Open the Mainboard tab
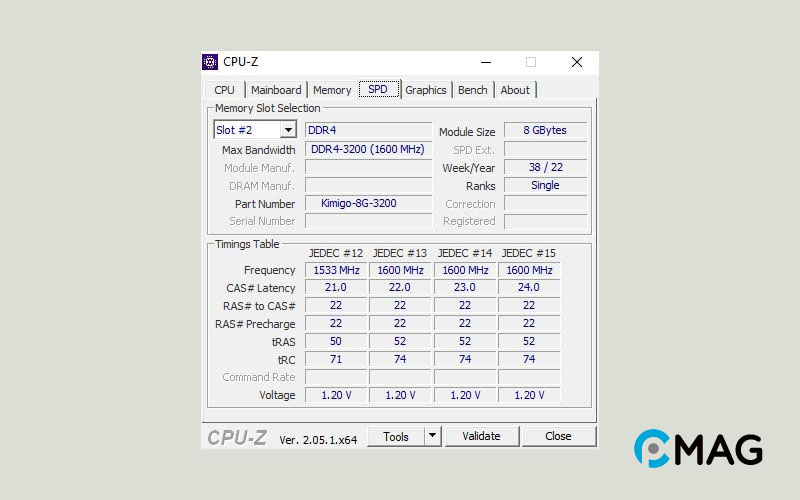800x500 pixels. 276,90
